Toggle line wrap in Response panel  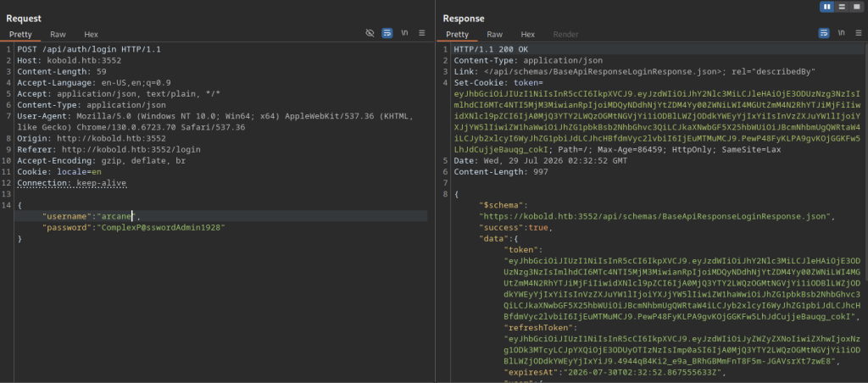pos(824,33)
